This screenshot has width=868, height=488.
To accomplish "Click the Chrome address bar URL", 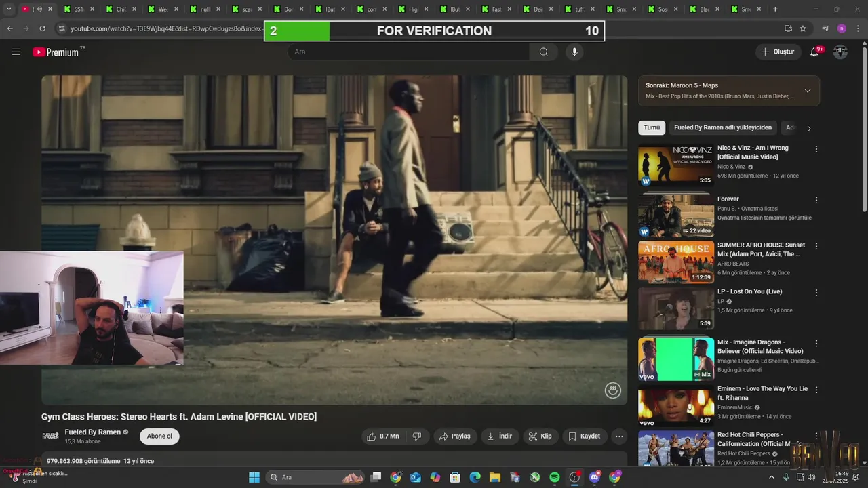I will (x=166, y=28).
